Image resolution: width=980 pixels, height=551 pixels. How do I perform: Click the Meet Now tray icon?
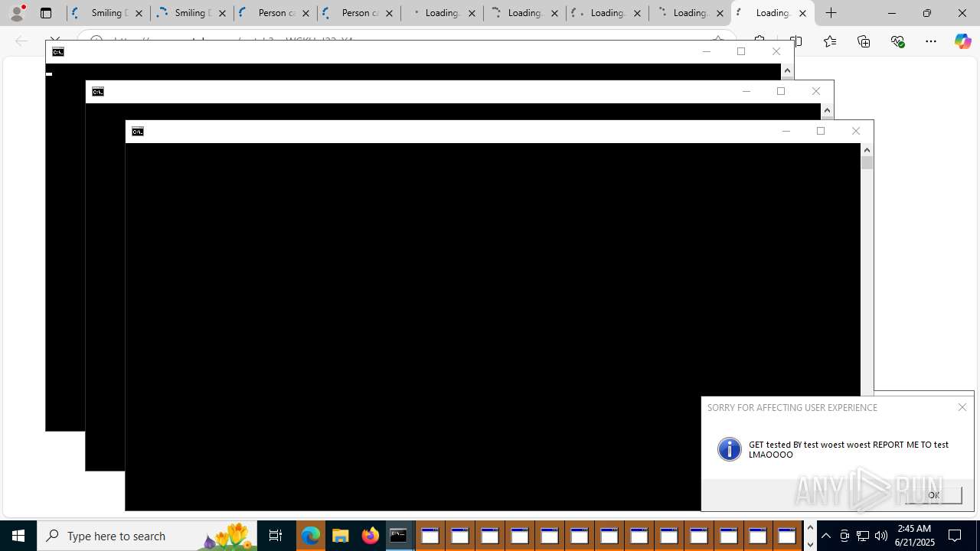[844, 536]
